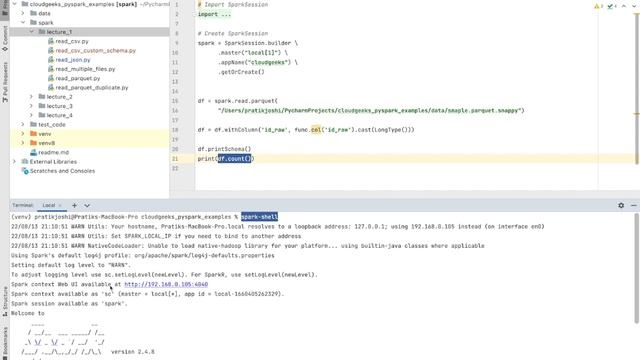Click the 'version 2.4.8' text in terminal
Viewport: 640px width, 360px height.
point(133,351)
